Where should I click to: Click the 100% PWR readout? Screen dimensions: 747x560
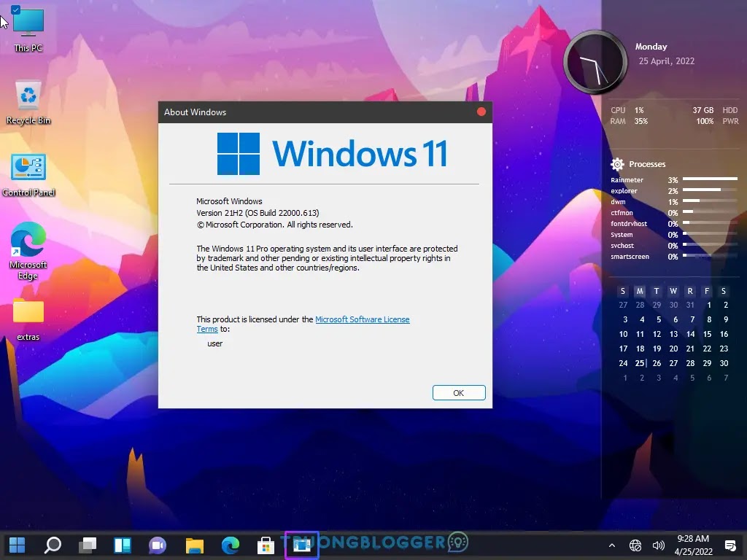point(718,122)
